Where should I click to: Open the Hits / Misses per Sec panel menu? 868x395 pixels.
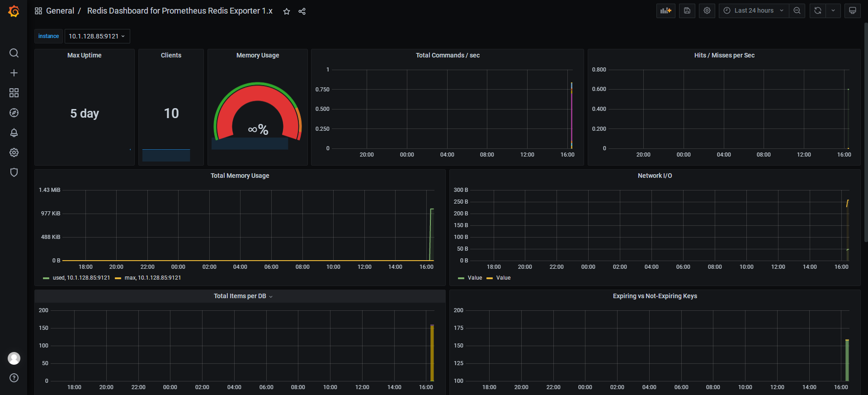pyautogui.click(x=724, y=55)
